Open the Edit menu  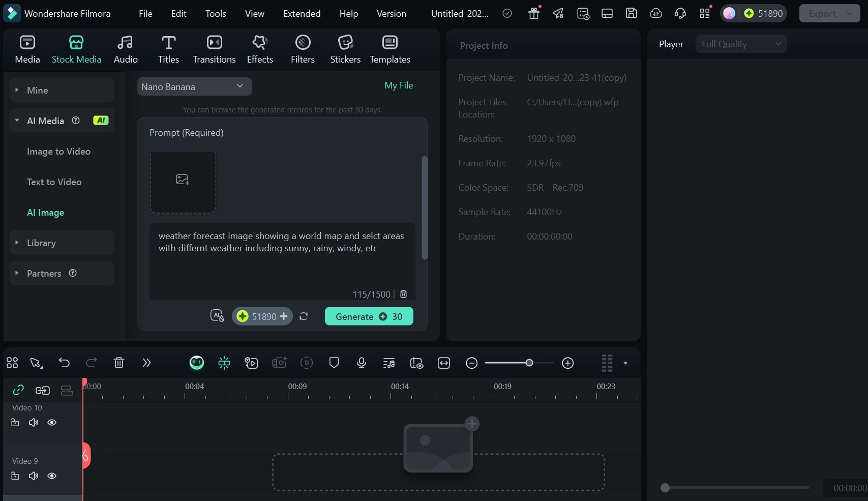(178, 14)
